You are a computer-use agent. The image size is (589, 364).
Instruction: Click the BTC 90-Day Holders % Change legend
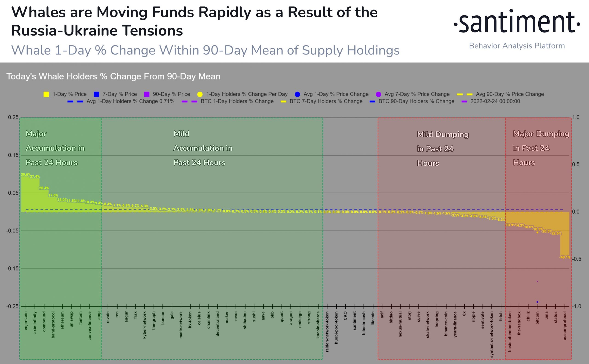[x=412, y=101]
